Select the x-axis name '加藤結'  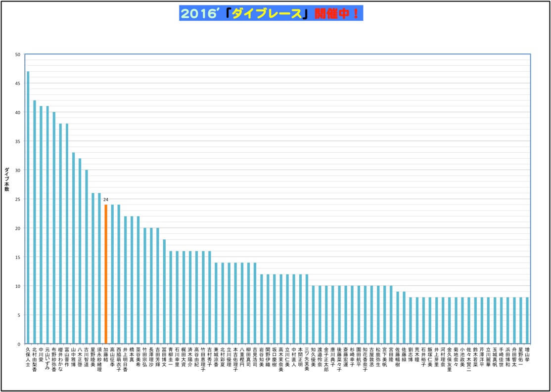[x=106, y=354]
